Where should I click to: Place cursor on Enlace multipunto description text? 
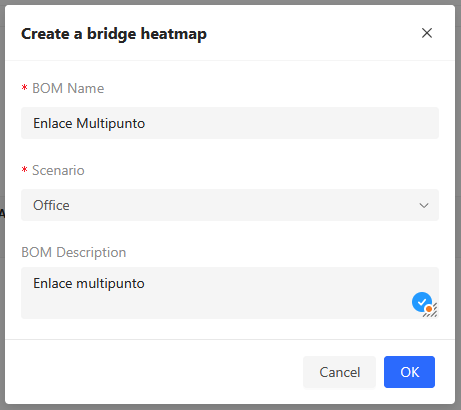coord(89,284)
